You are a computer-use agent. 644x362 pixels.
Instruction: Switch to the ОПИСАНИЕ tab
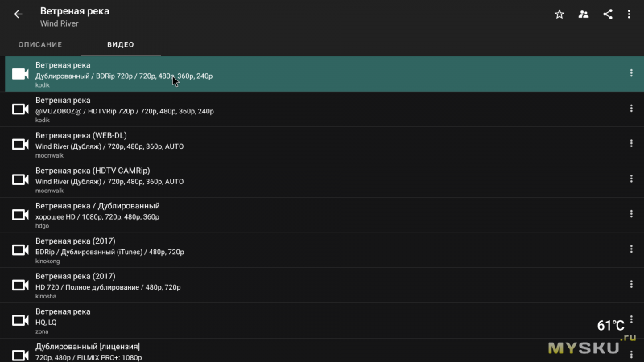coord(40,44)
